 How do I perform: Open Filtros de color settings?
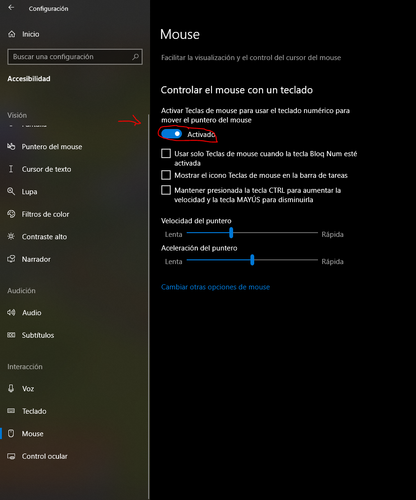coord(45,214)
